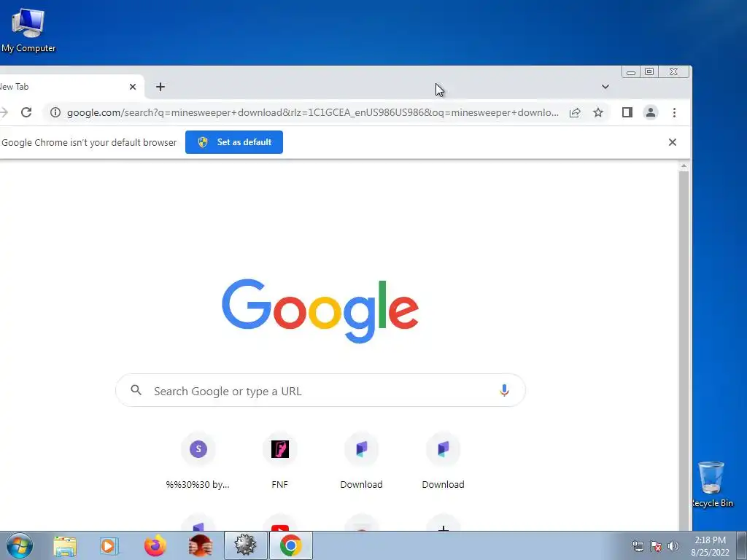This screenshot has width=747, height=560.
Task: Click the address bar URL text
Action: pyautogui.click(x=312, y=112)
